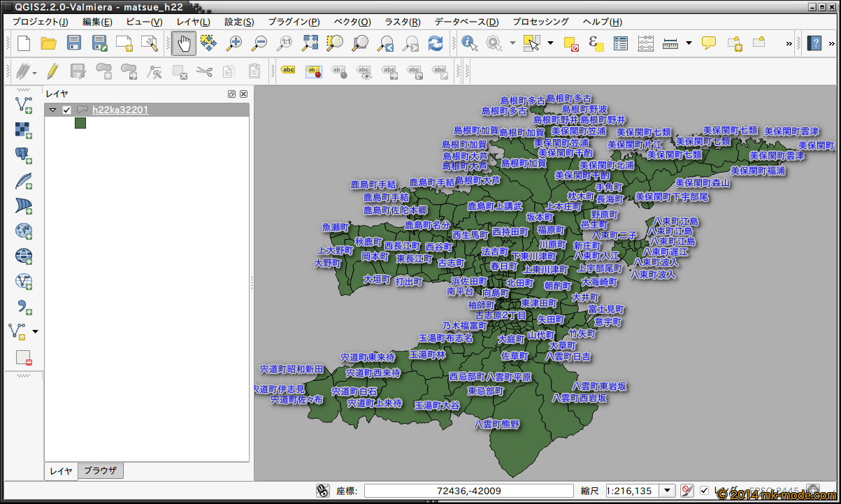Click the Zoom In magnifier tool

(234, 43)
